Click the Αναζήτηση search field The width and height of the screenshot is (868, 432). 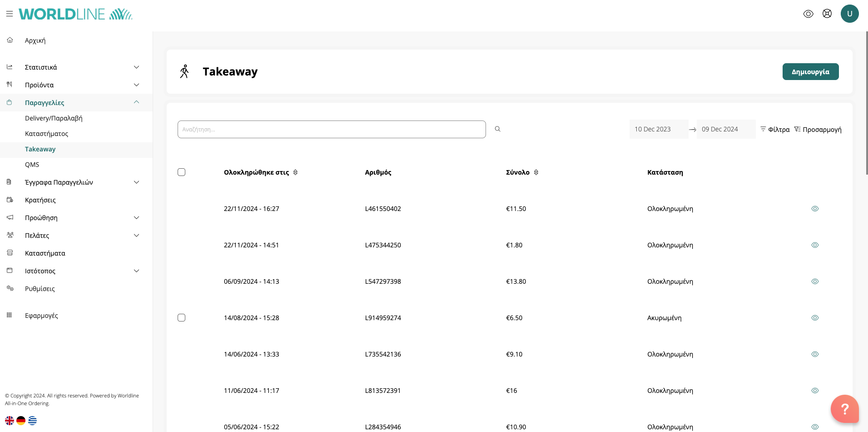pos(332,130)
